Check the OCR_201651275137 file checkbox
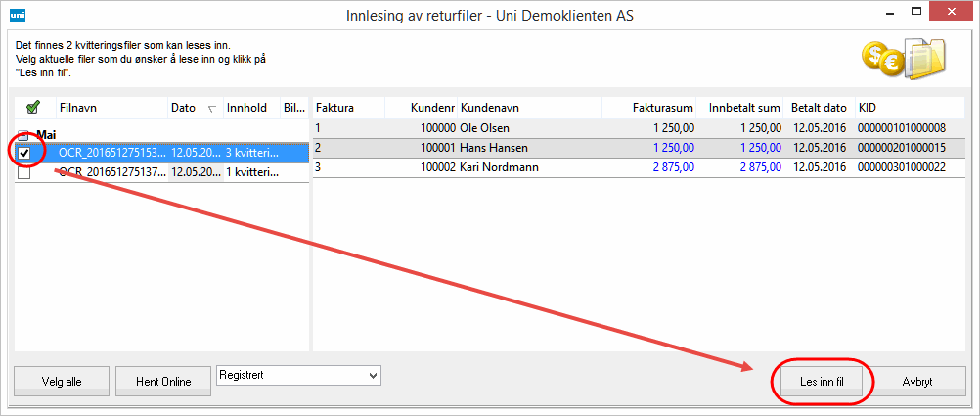The height and width of the screenshot is (416, 980). coord(24,172)
